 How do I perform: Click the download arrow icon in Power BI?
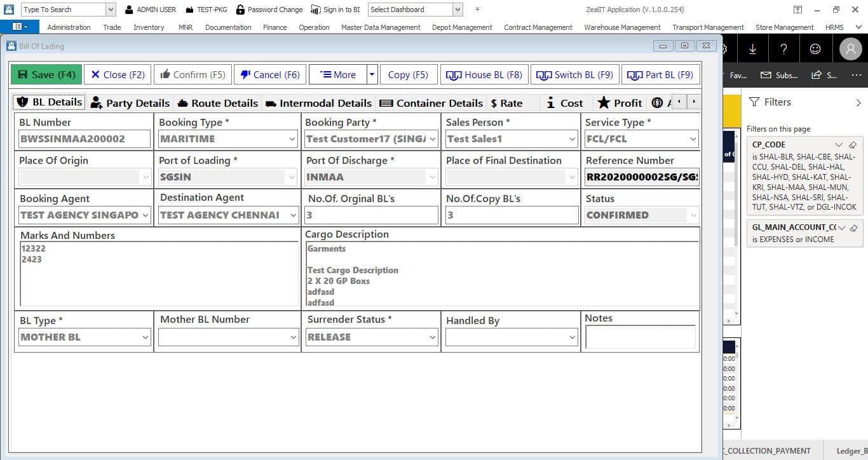click(x=752, y=49)
